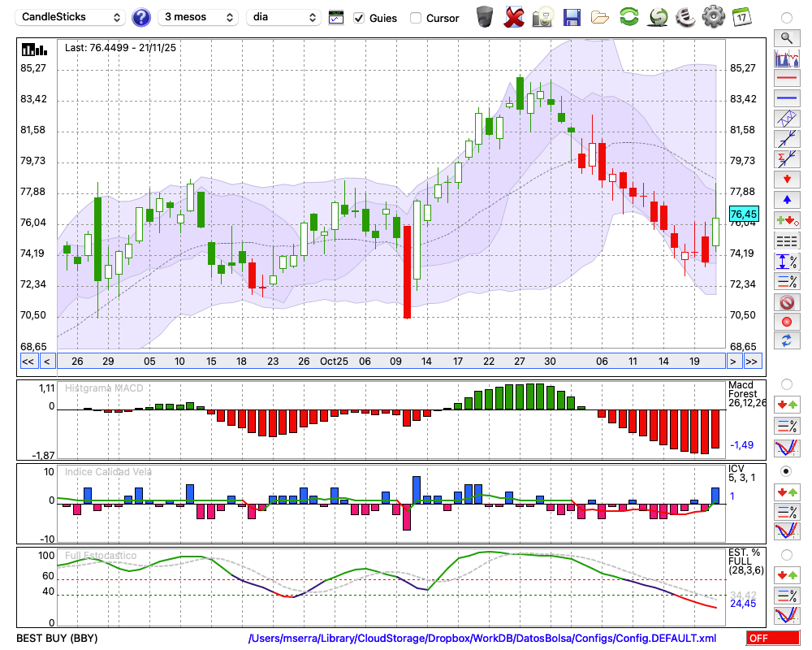The height and width of the screenshot is (650, 812).
Task: Select the red horizontal line drawing tool
Action: point(786,78)
